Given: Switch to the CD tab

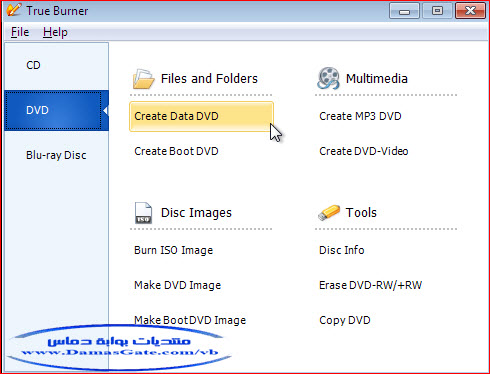Looking at the screenshot, I should pos(57,65).
